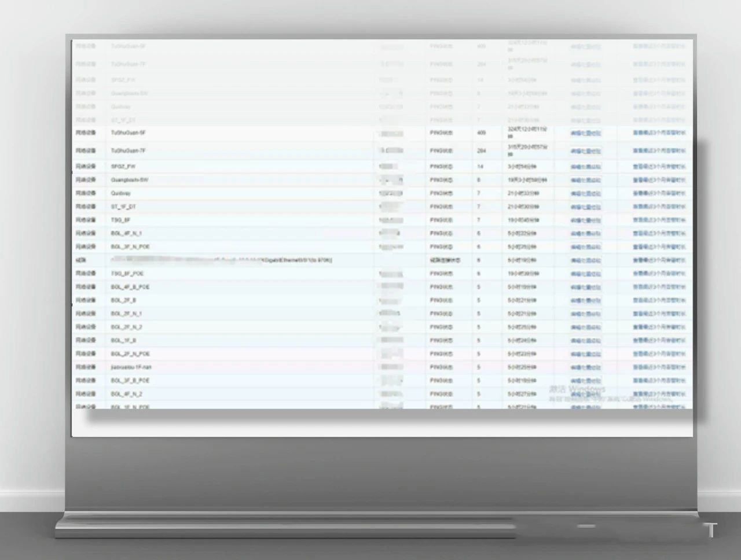The width and height of the screenshot is (741, 560).
Task: Select the BOL_3F_N_POE device row name
Action: (130, 246)
